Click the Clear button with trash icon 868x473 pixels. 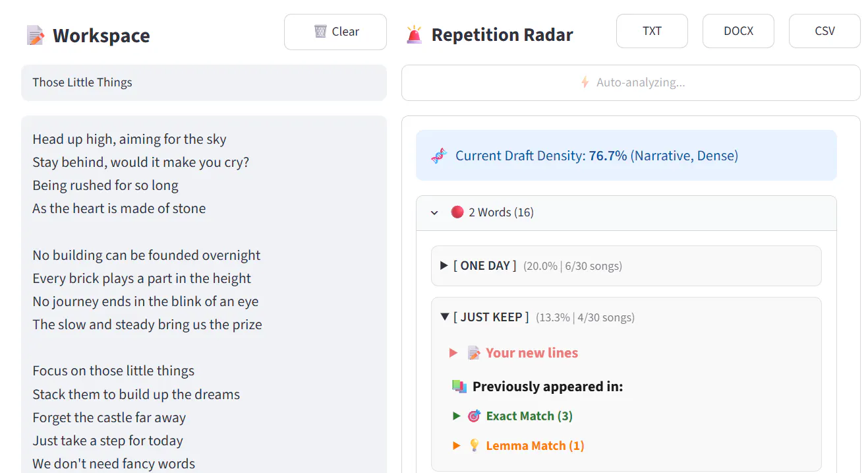point(335,32)
